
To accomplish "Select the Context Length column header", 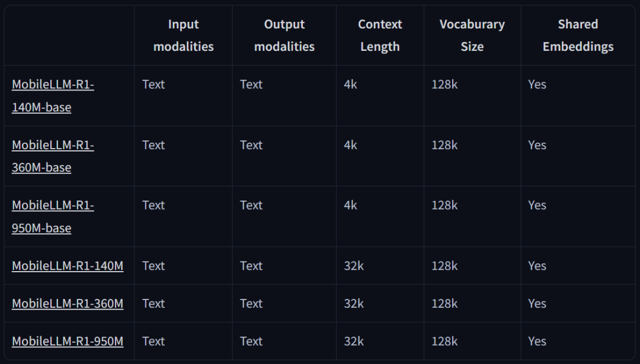I will [380, 36].
